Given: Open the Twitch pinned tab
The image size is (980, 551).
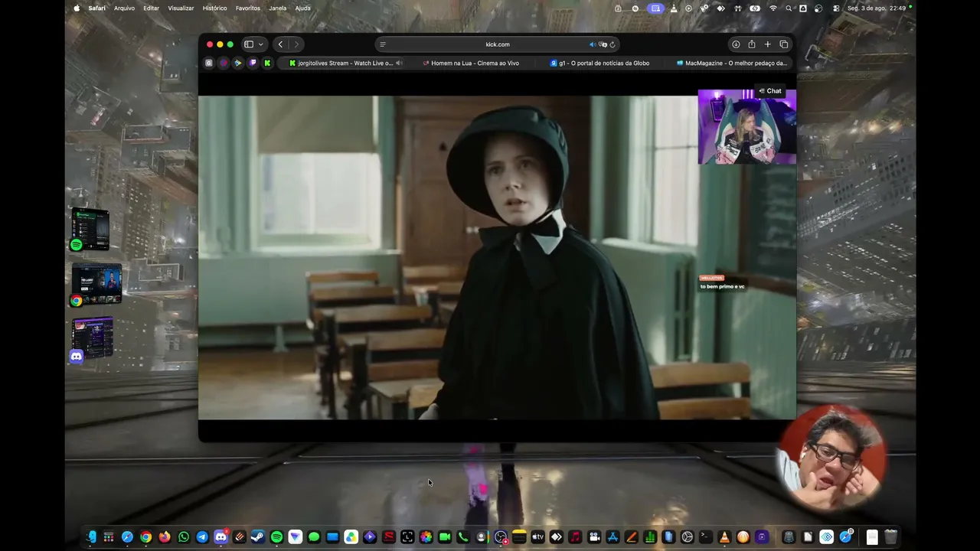Looking at the screenshot, I should coord(253,63).
